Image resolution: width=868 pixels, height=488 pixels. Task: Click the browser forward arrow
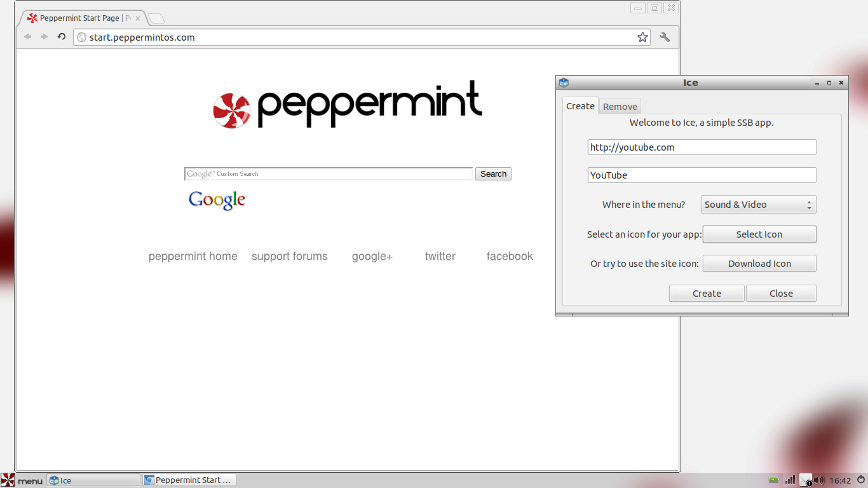coord(44,37)
